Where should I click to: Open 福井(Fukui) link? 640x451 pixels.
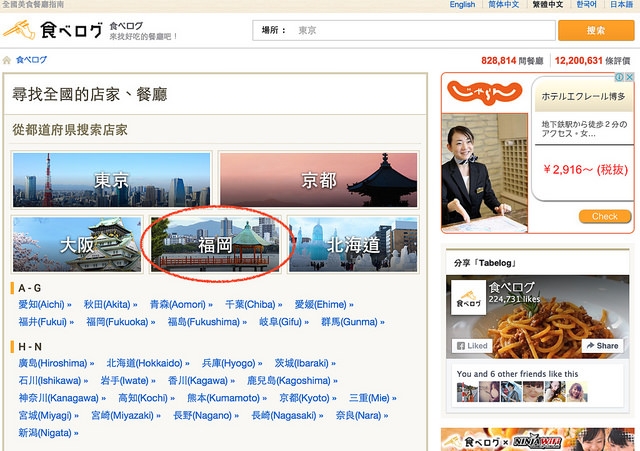(46, 322)
